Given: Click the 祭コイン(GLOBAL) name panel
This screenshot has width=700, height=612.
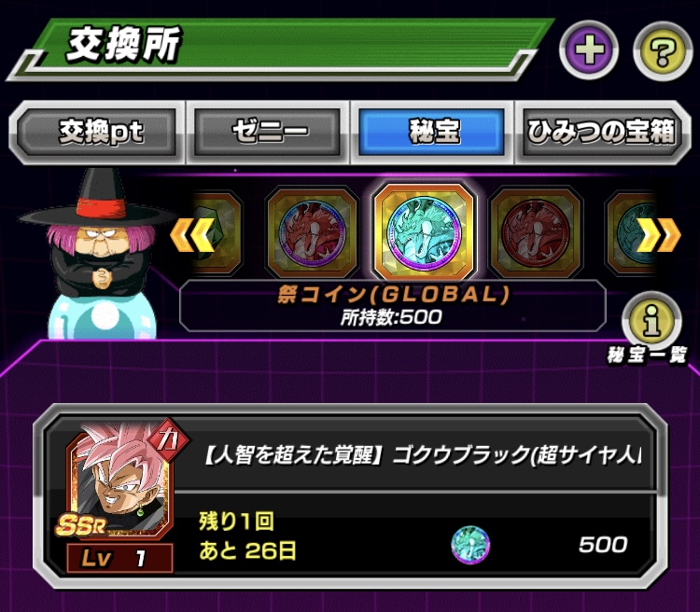Looking at the screenshot, I should 392,305.
